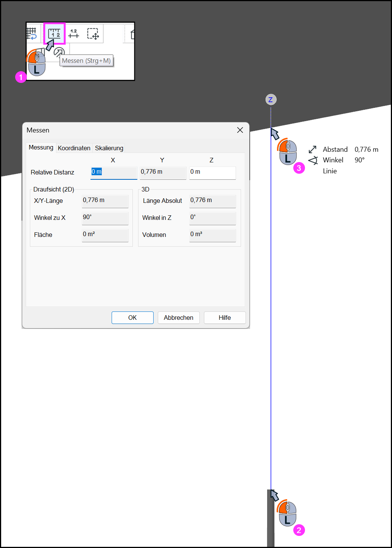Click the grey post at line bottom
The width and height of the screenshot is (392, 548).
click(x=271, y=518)
